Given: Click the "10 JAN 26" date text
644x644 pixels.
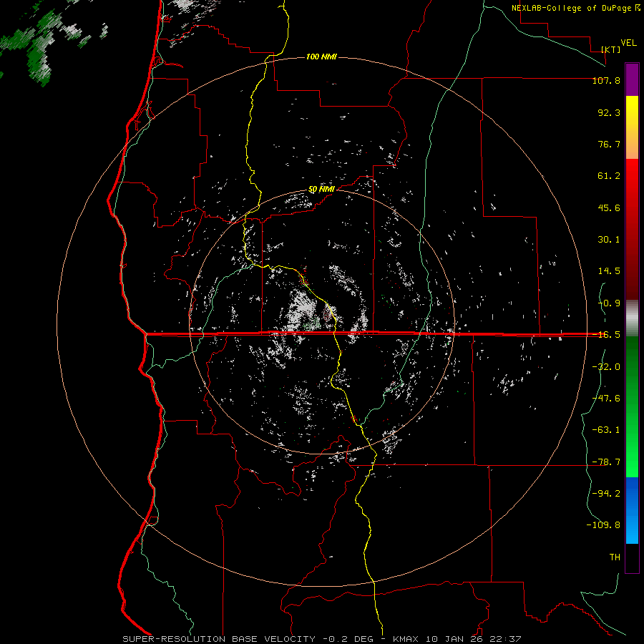Looking at the screenshot, I should (x=454, y=639).
